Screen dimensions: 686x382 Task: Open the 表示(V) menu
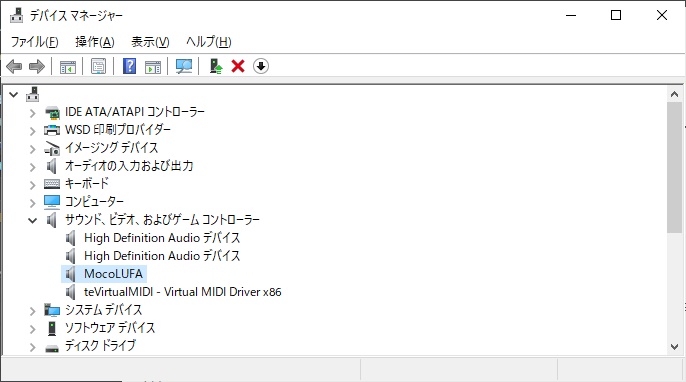click(150, 42)
